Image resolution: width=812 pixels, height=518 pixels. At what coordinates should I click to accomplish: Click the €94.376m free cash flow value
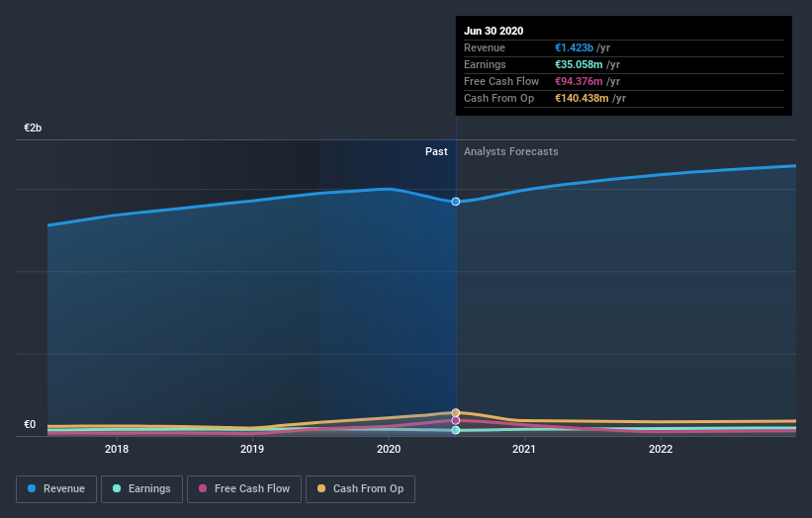(x=579, y=81)
